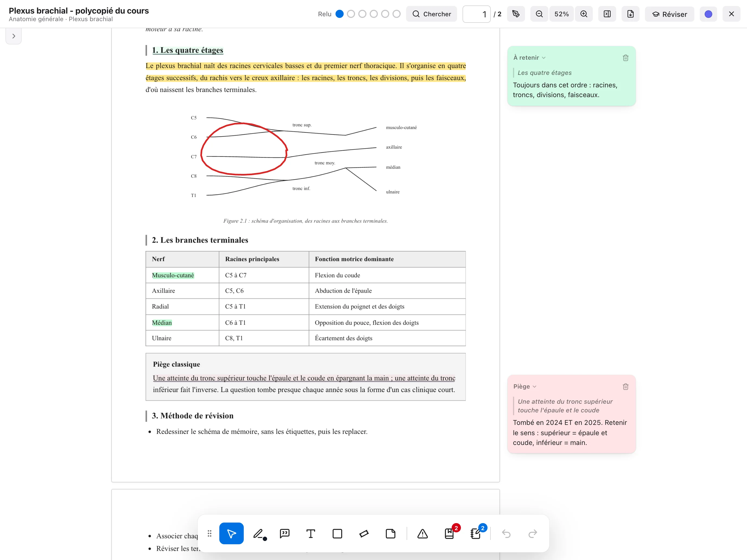Viewport: 747px width, 560px height.
Task: Open notebook notes icon with blue badge
Action: [476, 533]
